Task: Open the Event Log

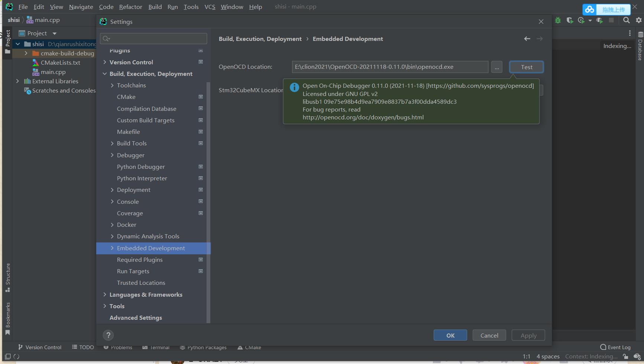Action: point(615,347)
